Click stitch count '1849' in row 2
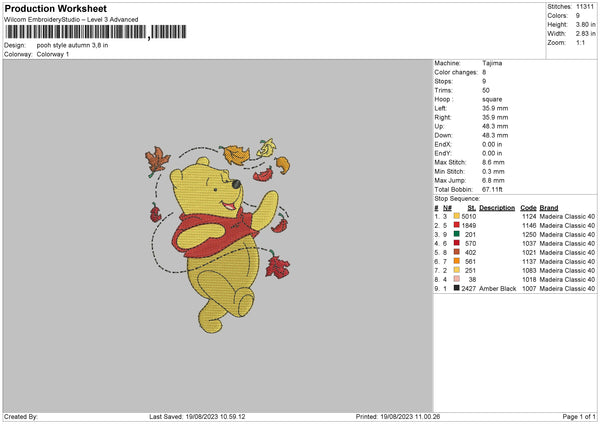The image size is (600, 424). (469, 226)
